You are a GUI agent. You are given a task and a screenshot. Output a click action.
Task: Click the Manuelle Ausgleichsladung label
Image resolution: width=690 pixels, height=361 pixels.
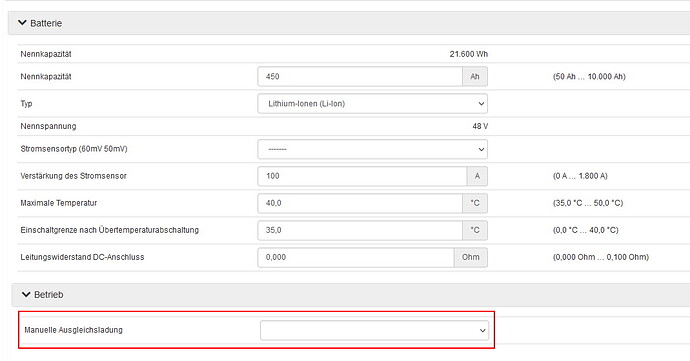(x=73, y=330)
